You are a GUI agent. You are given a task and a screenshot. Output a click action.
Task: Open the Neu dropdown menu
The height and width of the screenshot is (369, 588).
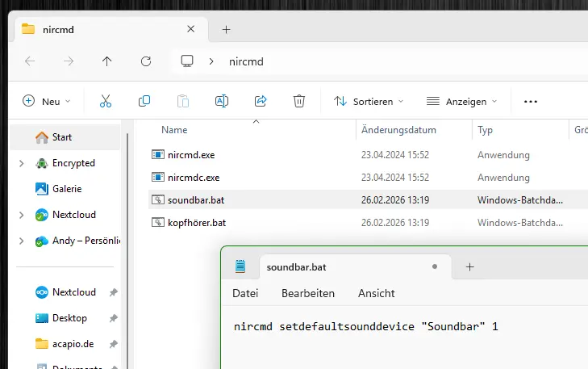47,102
